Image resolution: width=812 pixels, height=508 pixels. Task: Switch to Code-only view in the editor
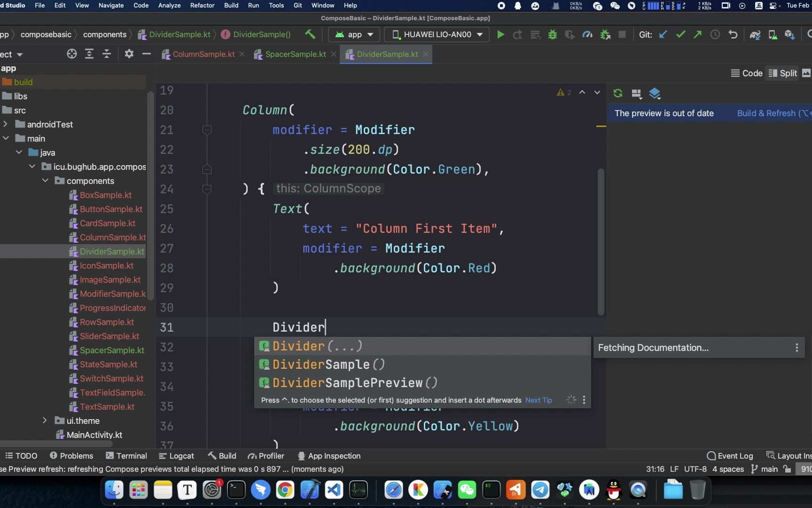tap(746, 73)
